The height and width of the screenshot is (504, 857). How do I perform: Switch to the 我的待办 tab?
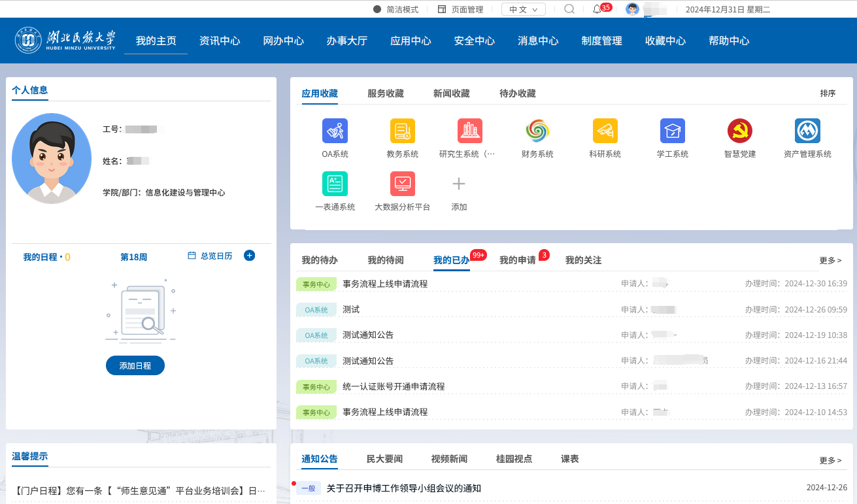pos(320,260)
